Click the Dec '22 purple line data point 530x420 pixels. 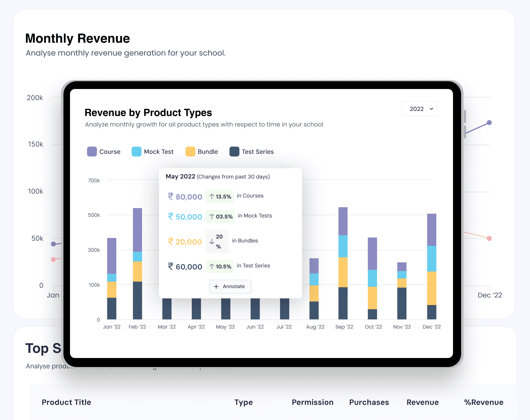click(x=489, y=122)
